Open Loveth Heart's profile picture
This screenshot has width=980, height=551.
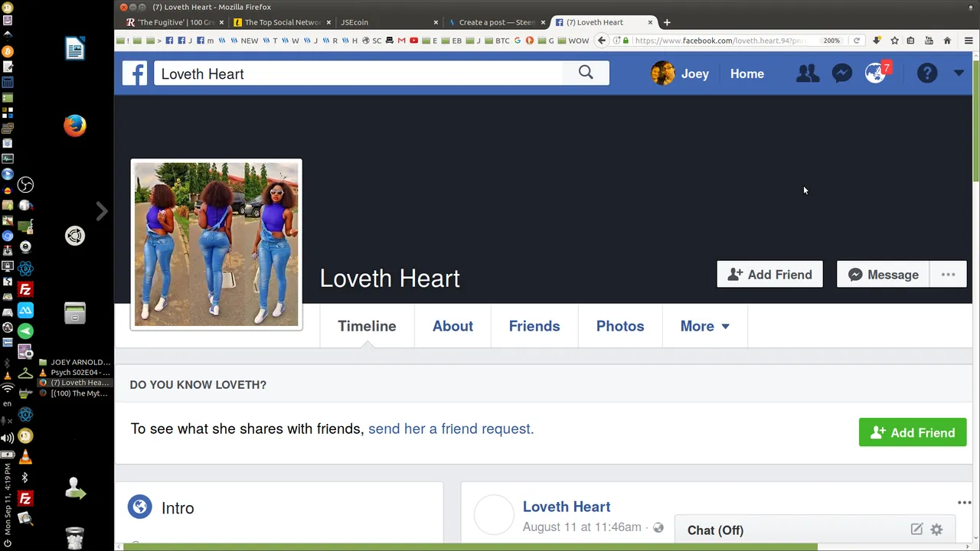(x=217, y=245)
